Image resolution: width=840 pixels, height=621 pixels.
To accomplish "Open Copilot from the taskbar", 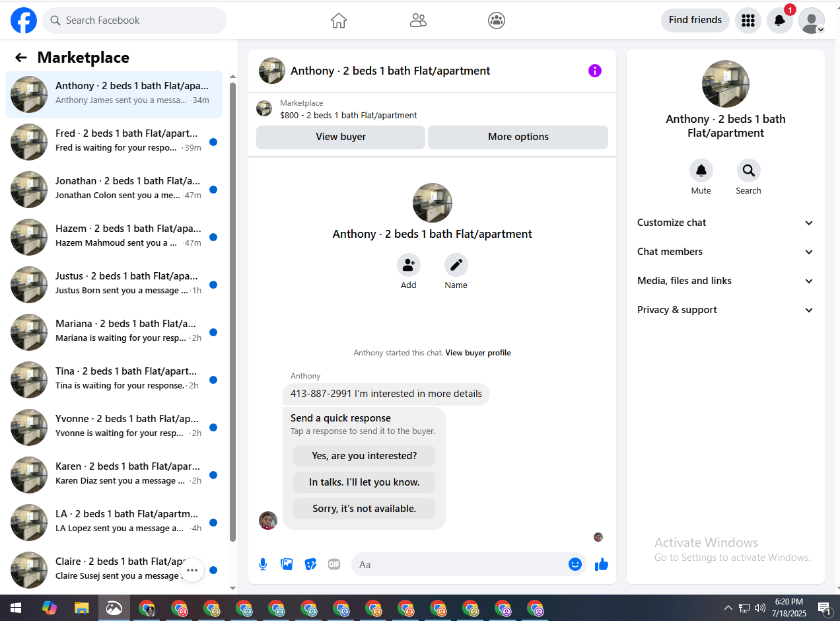I will tap(50, 608).
